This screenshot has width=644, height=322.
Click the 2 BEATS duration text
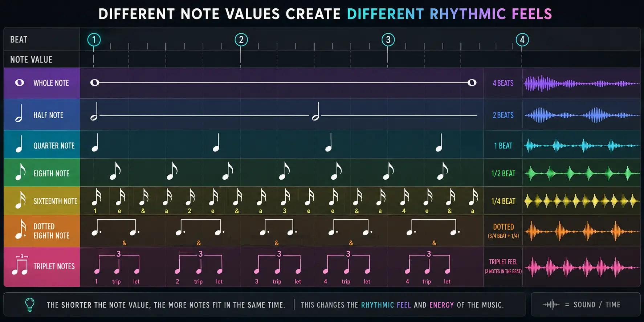(503, 115)
